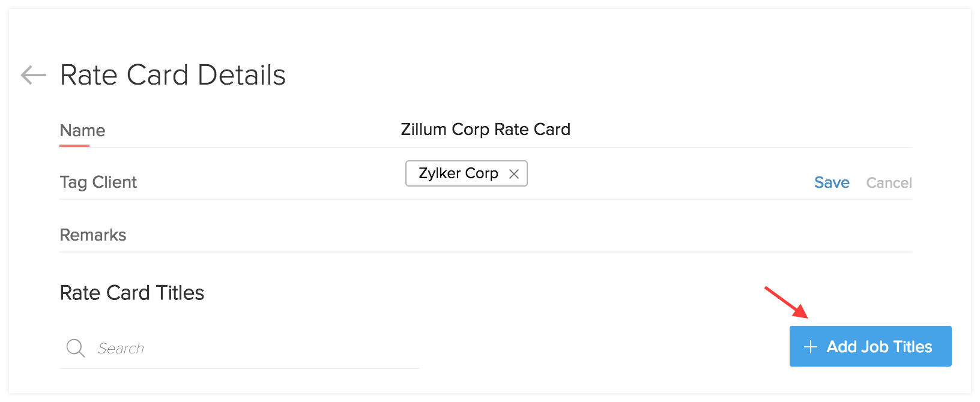Image resolution: width=980 pixels, height=402 pixels.
Task: Click the red arrow annotation
Action: tap(786, 302)
